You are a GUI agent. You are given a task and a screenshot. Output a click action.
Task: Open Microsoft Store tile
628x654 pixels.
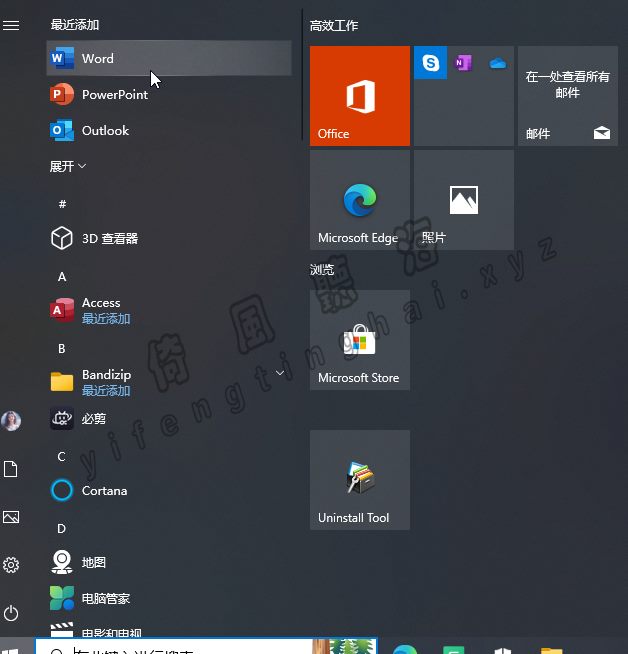coord(359,340)
